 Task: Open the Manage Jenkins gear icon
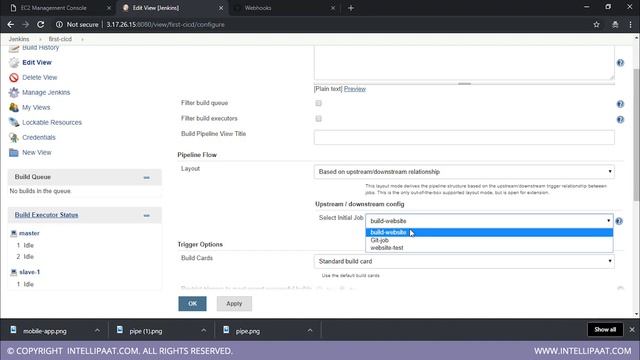(14, 93)
